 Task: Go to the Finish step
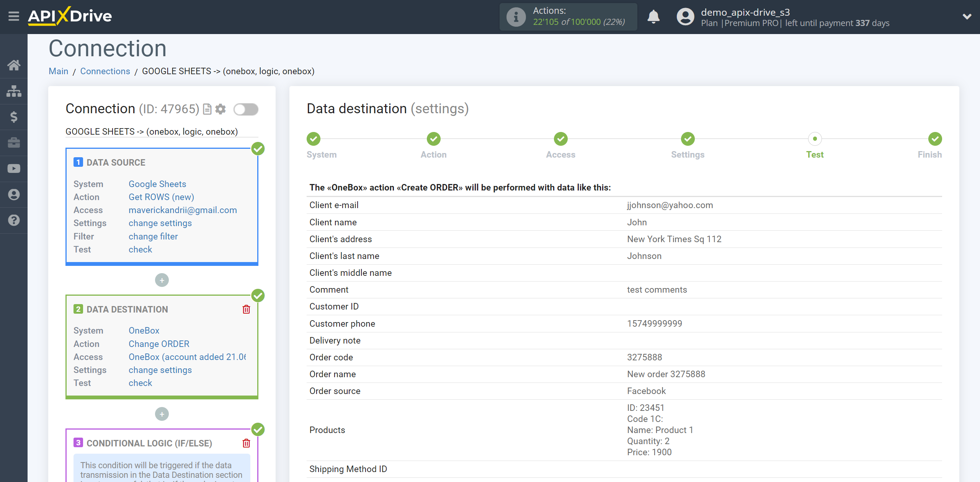pos(935,139)
